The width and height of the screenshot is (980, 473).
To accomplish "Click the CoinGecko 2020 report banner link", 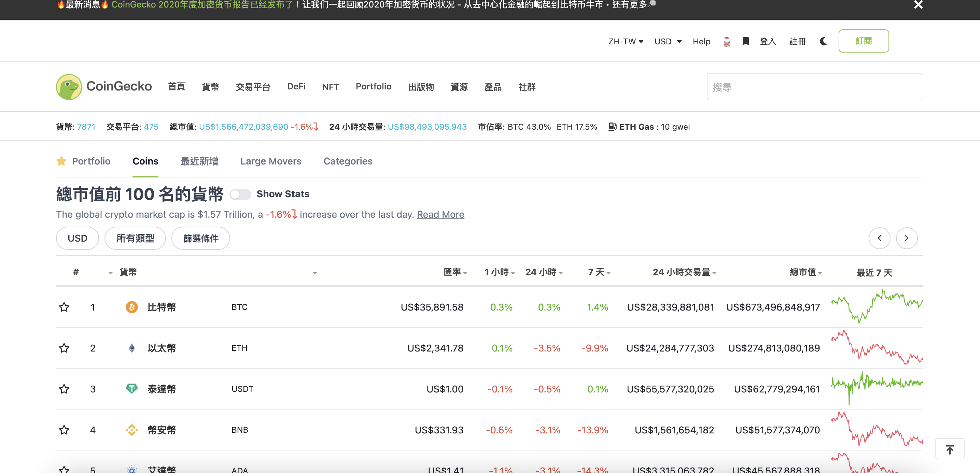I will 202,4.
